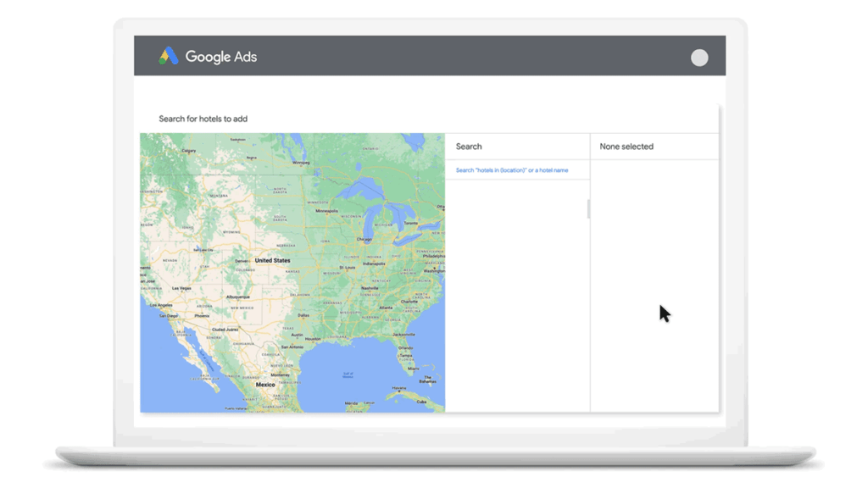Image resolution: width=868 pixels, height=488 pixels.
Task: Click Los Angeles on the map
Action: pyautogui.click(x=161, y=305)
